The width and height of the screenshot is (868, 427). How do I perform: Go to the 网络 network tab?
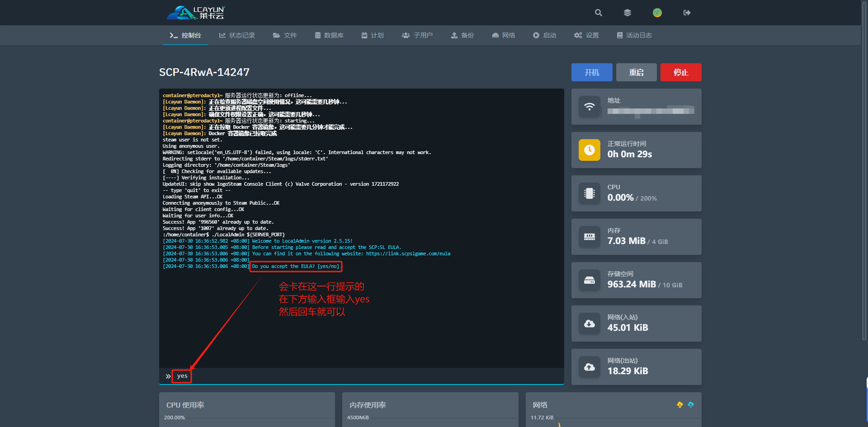click(x=504, y=35)
